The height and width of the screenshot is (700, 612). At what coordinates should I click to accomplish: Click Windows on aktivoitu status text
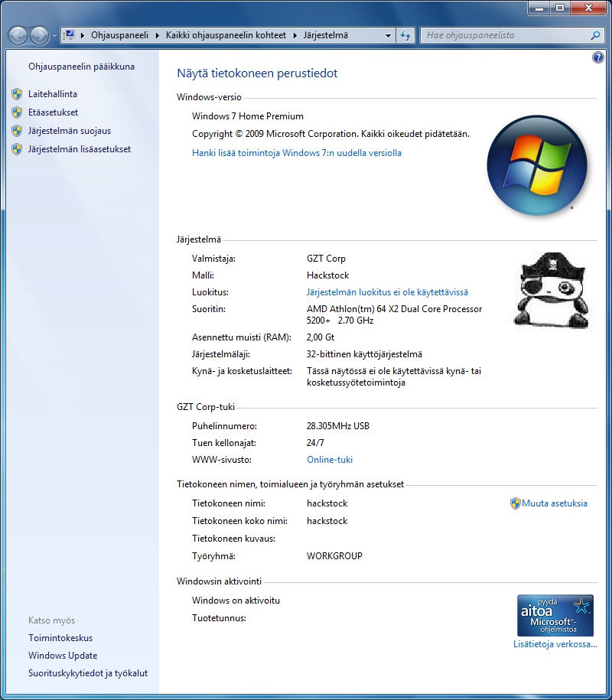pyautogui.click(x=236, y=600)
